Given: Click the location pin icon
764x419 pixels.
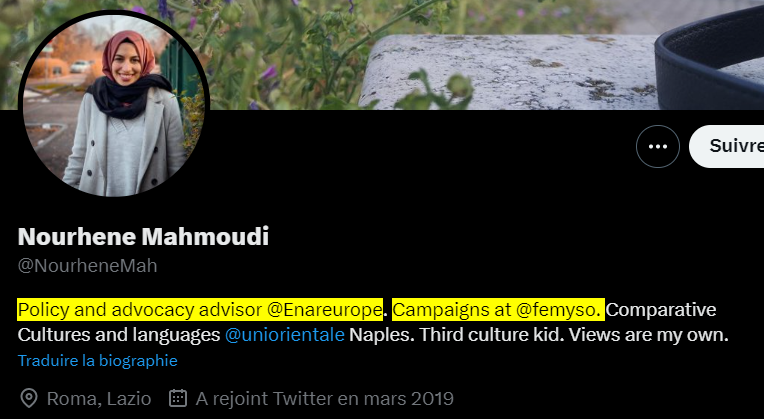Looking at the screenshot, I should [x=29, y=399].
